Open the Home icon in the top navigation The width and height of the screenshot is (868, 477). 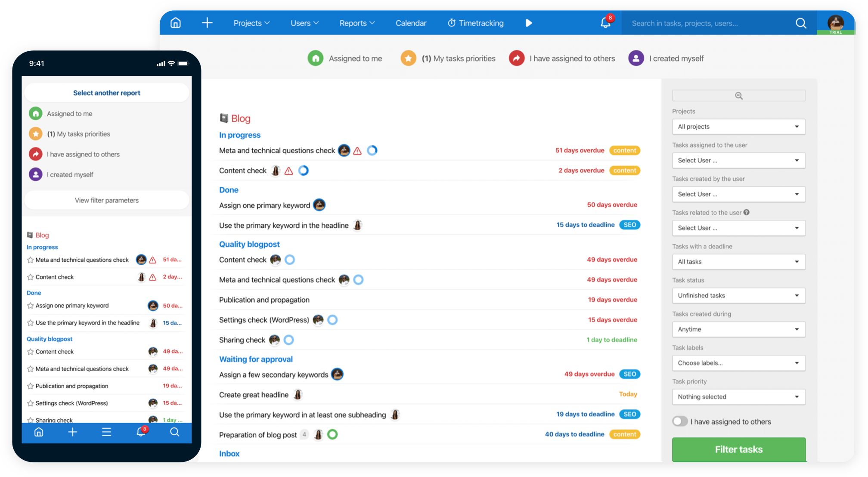[175, 23]
